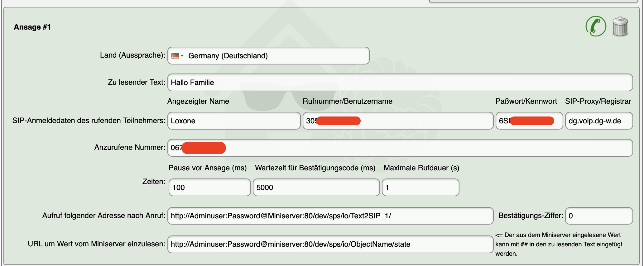Image resolution: width=644 pixels, height=266 pixels.
Task: Click the Maximale Rufdauer field
Action: (420, 188)
